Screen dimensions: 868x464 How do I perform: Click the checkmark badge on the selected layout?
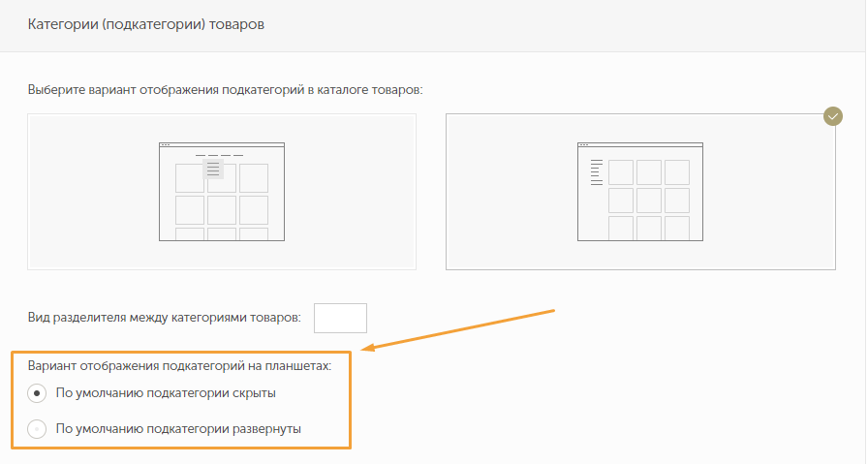coord(832,116)
